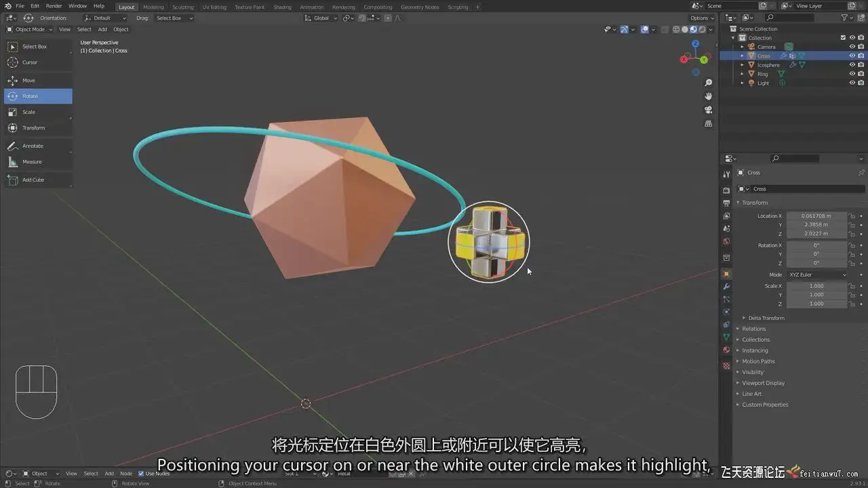Viewport: 868px width, 488px height.
Task: Open the World properties tab icon
Action: [x=726, y=241]
